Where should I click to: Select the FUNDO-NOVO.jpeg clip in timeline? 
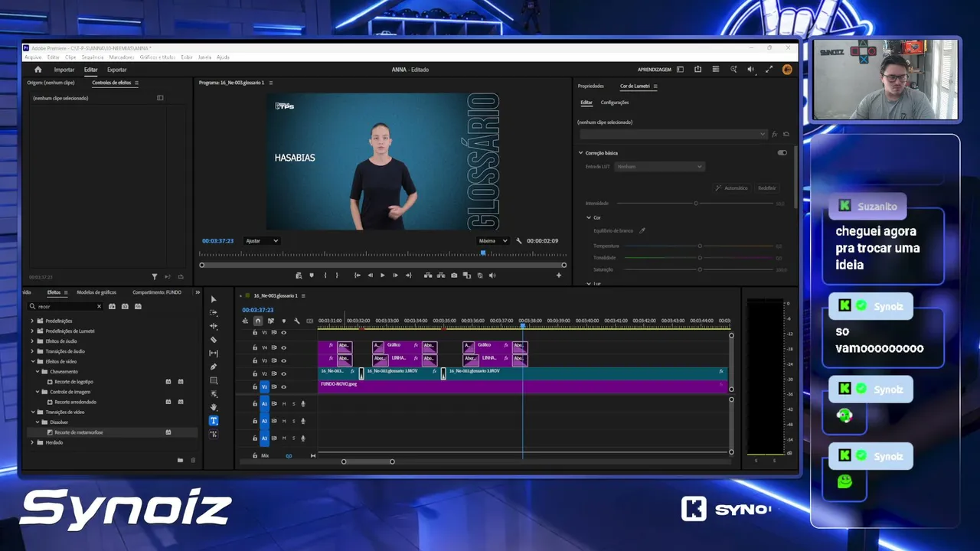click(522, 386)
